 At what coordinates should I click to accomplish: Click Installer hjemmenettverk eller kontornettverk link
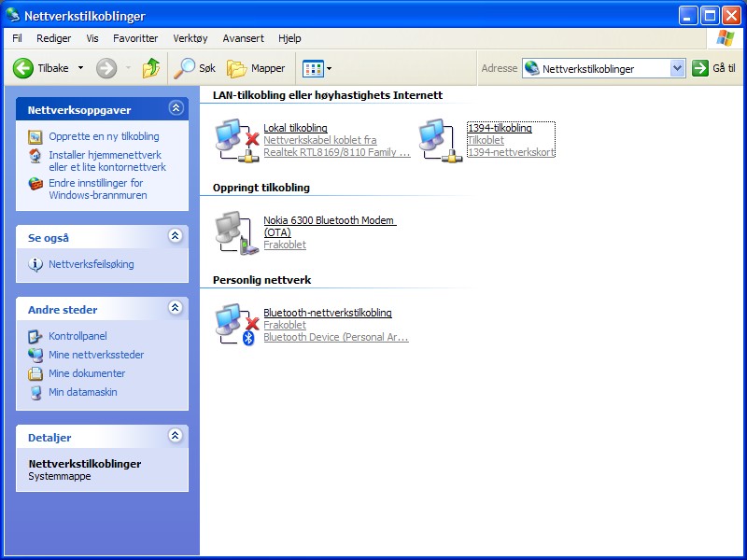107,161
